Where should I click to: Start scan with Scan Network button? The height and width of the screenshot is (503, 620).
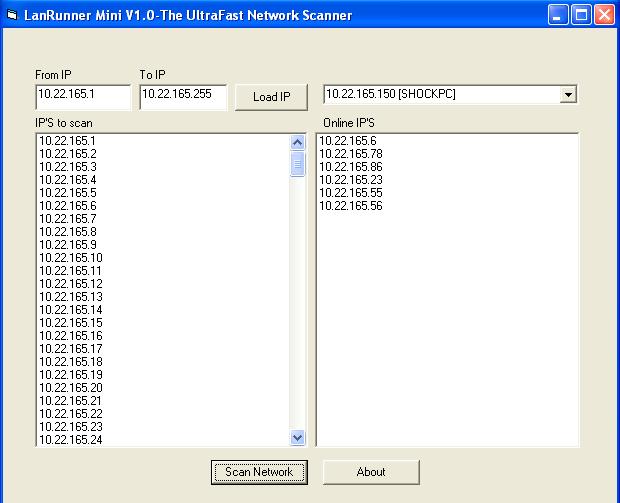point(259,472)
